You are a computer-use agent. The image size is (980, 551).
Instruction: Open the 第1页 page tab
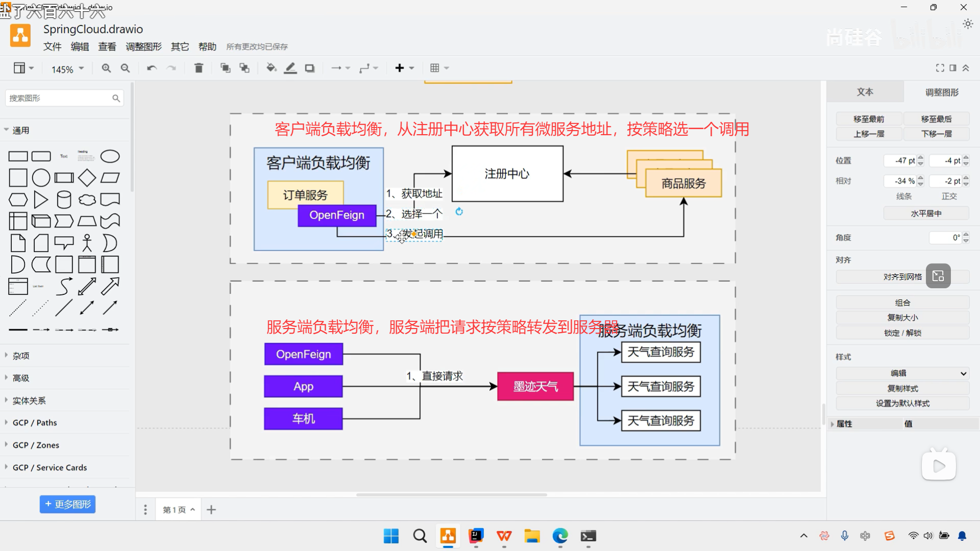[x=179, y=509]
